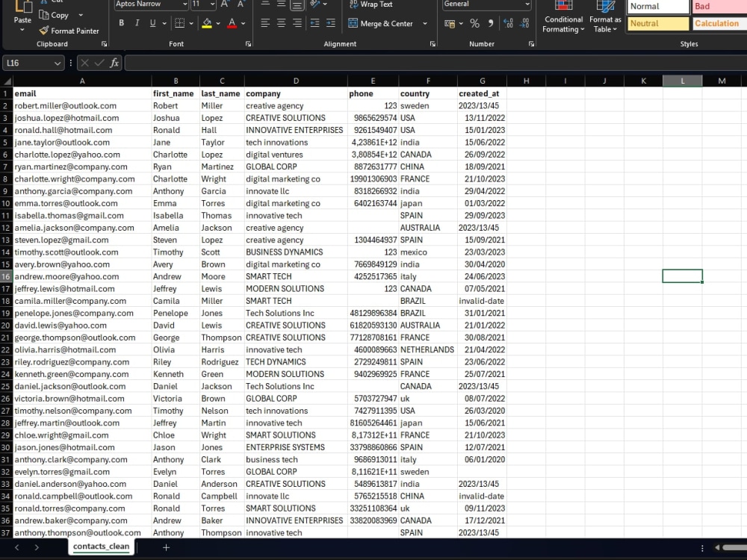Toggle Wrap Text

tap(371, 4)
